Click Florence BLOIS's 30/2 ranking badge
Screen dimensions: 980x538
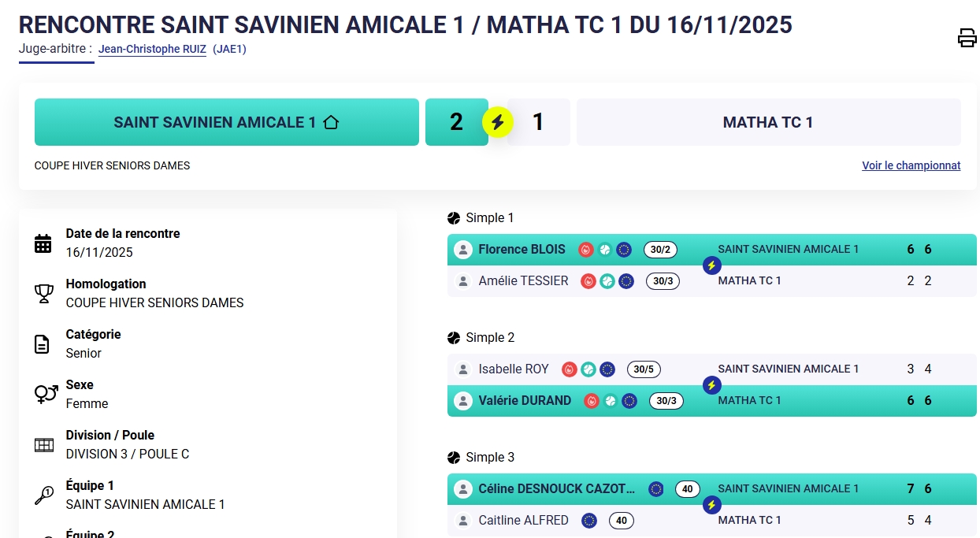660,250
